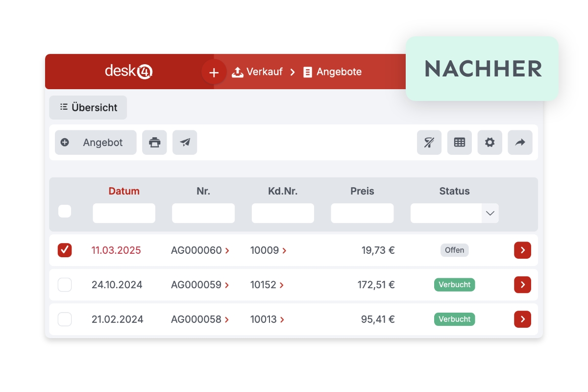Toggle the select-all checkbox in the header
Screen dimensions: 588x392
tap(65, 211)
